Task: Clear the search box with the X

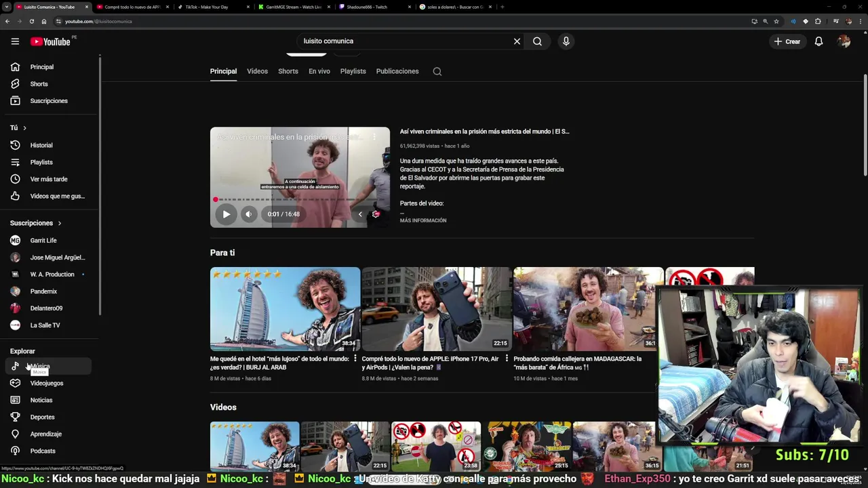Action: [517, 41]
